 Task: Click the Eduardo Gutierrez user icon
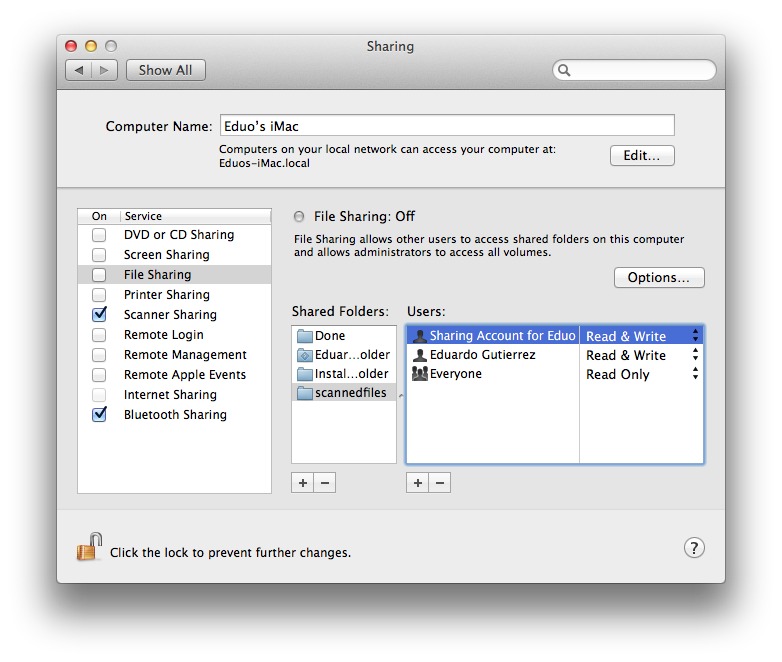tap(420, 355)
